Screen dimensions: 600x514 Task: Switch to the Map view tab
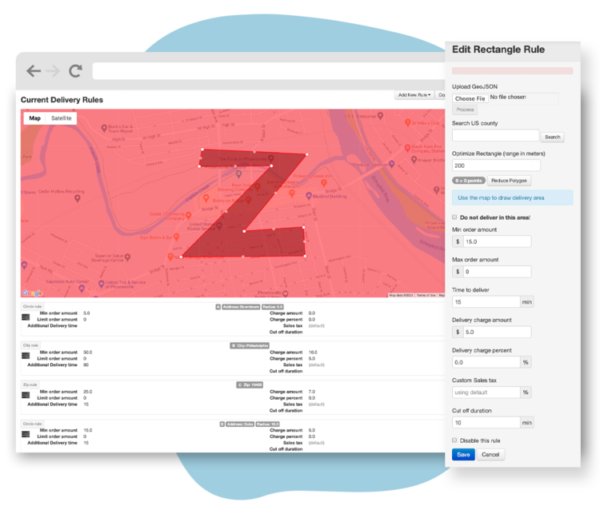pyautogui.click(x=35, y=118)
